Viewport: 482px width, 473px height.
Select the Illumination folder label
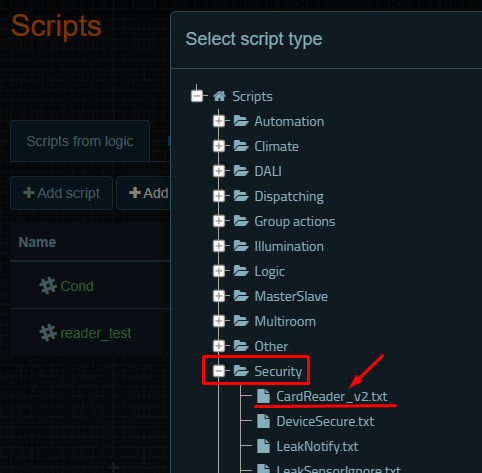289,246
